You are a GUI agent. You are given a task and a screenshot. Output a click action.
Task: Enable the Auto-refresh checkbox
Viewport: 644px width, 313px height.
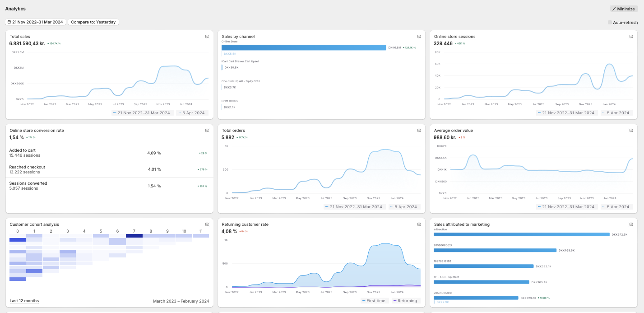coord(610,23)
